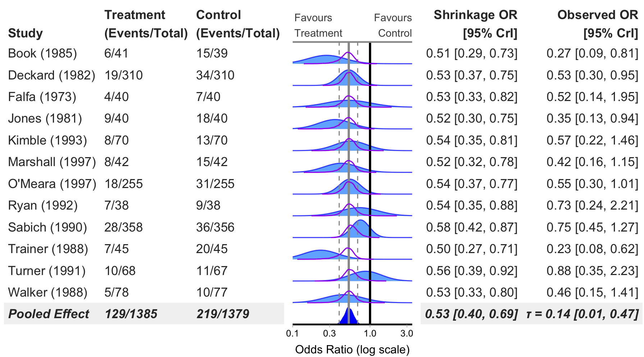Click the Study column header
The width and height of the screenshot is (644, 357).
pyautogui.click(x=25, y=33)
